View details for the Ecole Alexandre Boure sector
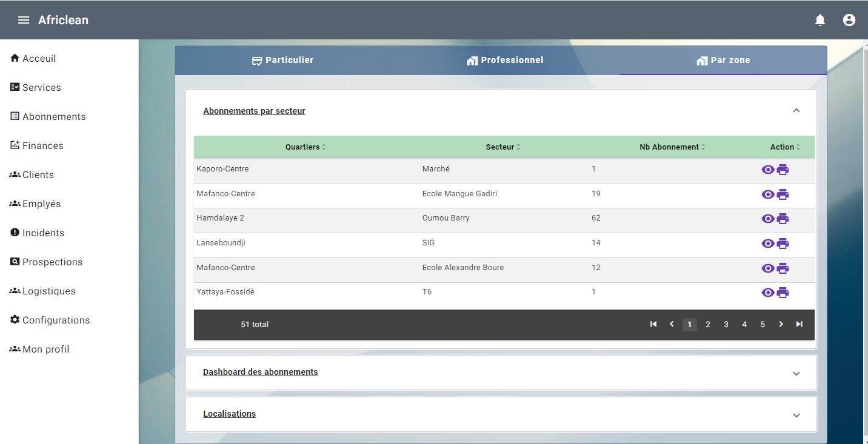The width and height of the screenshot is (868, 444). [x=768, y=268]
